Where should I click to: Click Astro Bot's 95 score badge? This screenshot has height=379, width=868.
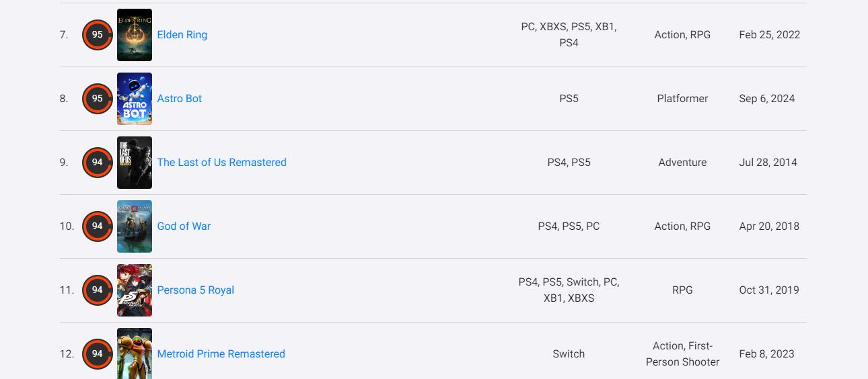pos(98,99)
